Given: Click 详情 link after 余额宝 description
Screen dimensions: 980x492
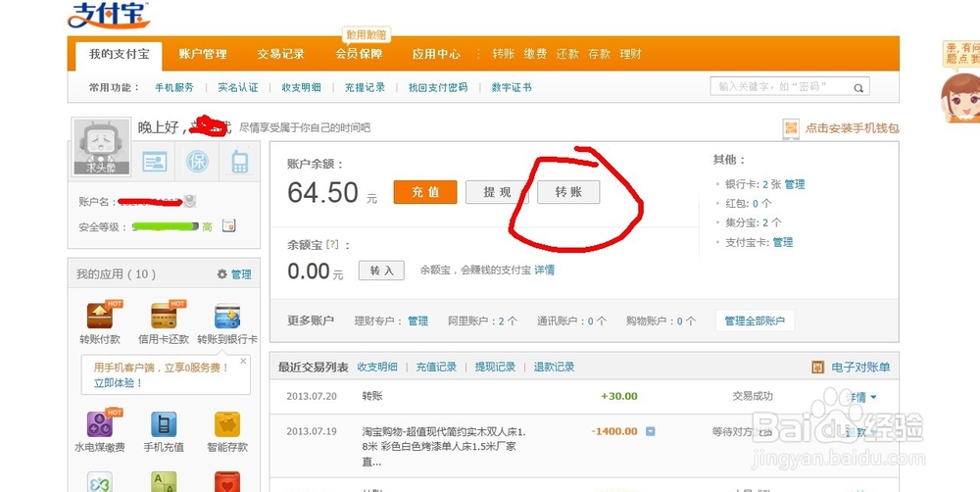Looking at the screenshot, I should [544, 271].
